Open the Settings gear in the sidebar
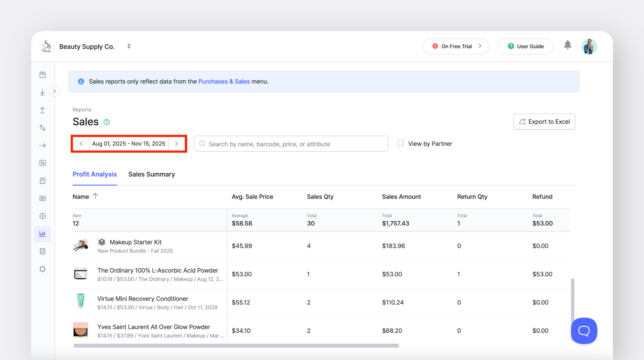Viewport: 644px width, 360px height. point(42,269)
